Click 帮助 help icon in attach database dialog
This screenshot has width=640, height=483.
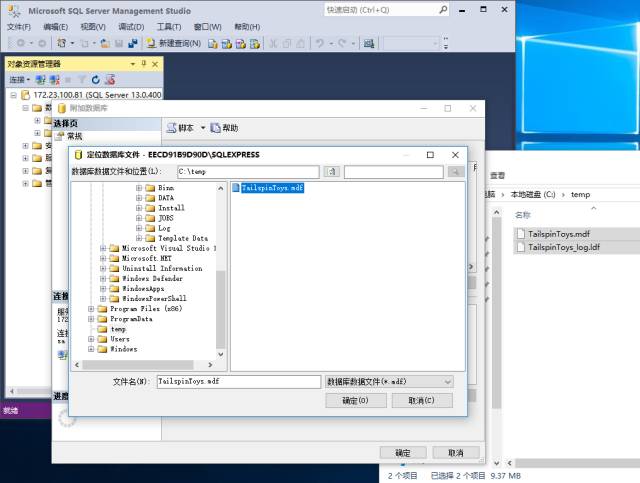coord(215,128)
